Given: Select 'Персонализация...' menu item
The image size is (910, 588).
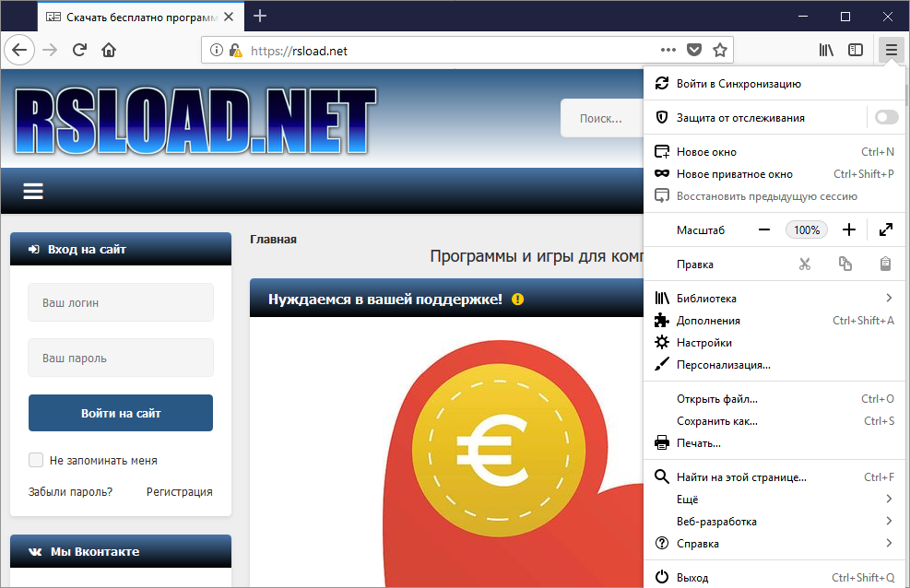Looking at the screenshot, I should (774, 365).
